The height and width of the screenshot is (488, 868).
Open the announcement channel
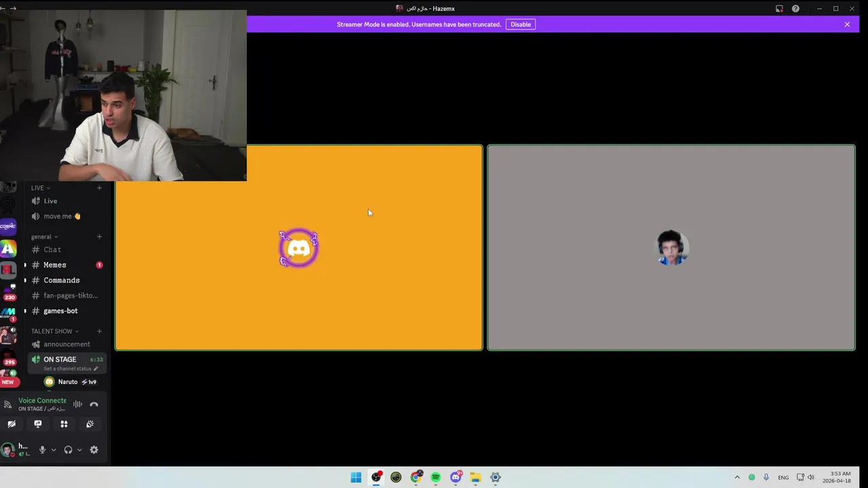pyautogui.click(x=66, y=344)
